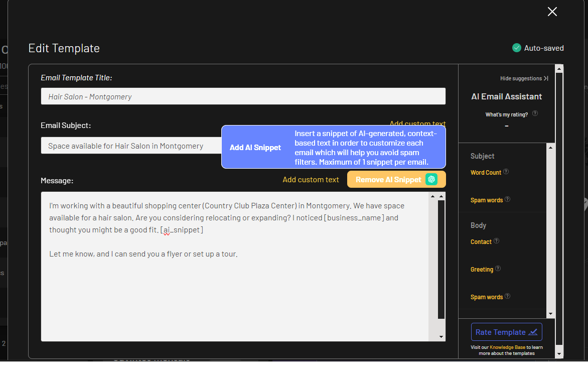Click the Subject section heading

point(482,156)
